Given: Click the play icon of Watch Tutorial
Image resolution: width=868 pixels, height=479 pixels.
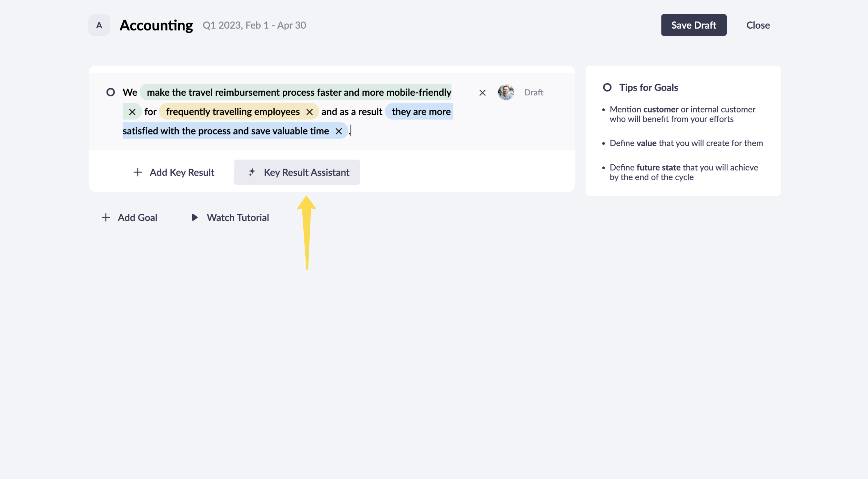Looking at the screenshot, I should [195, 218].
